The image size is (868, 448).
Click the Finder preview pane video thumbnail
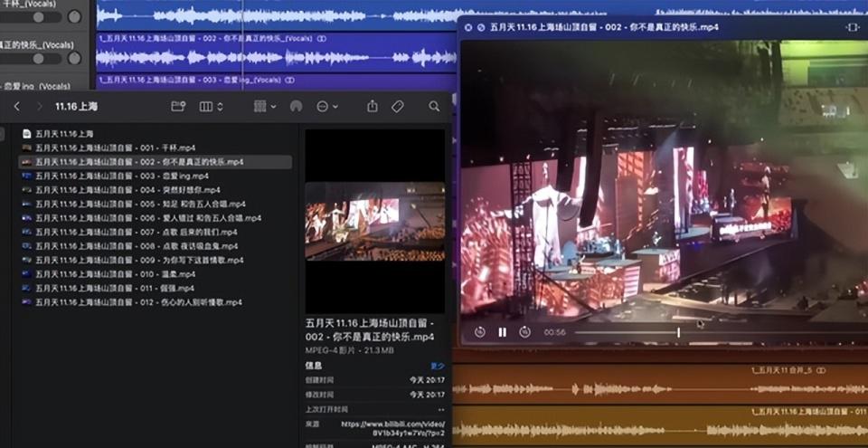click(x=374, y=221)
